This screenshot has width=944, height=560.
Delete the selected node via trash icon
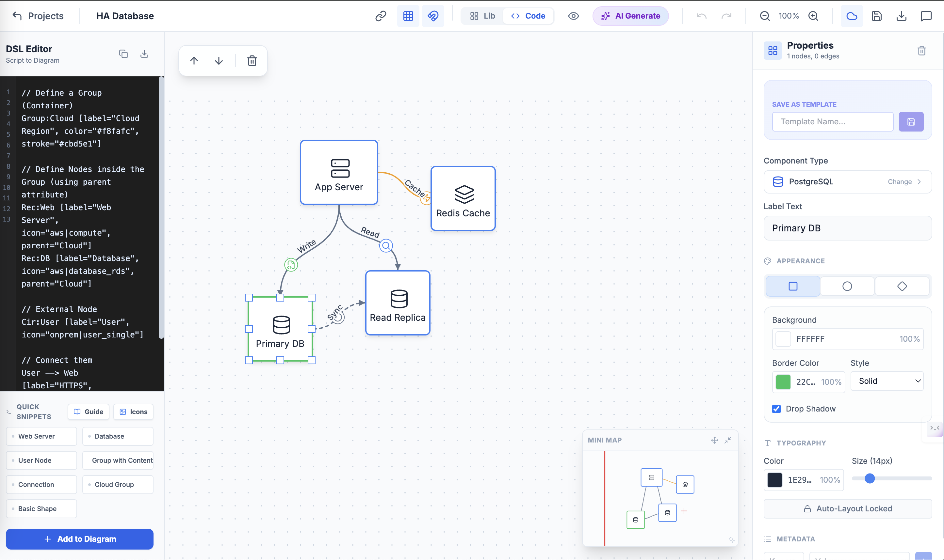[x=252, y=60]
